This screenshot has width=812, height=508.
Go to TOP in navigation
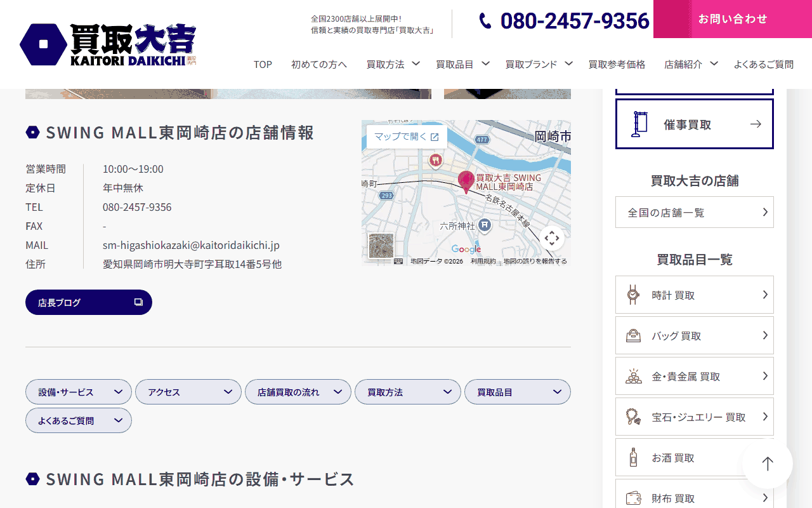tap(263, 64)
